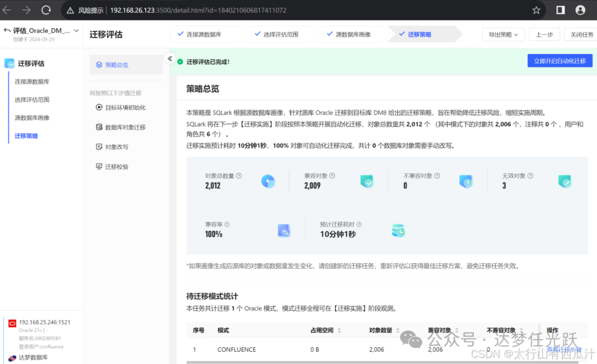The height and width of the screenshot is (364, 597).
Task: Click the 100% compatibility rate value
Action: coord(213,234)
